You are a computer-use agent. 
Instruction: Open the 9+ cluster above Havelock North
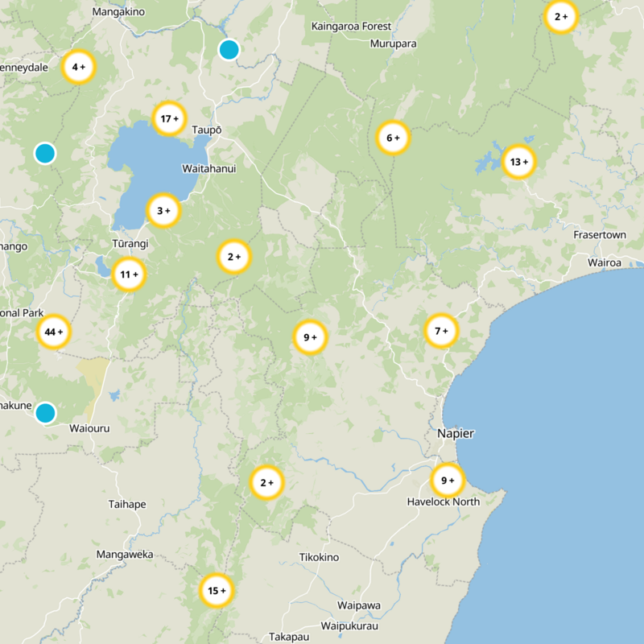click(x=448, y=480)
